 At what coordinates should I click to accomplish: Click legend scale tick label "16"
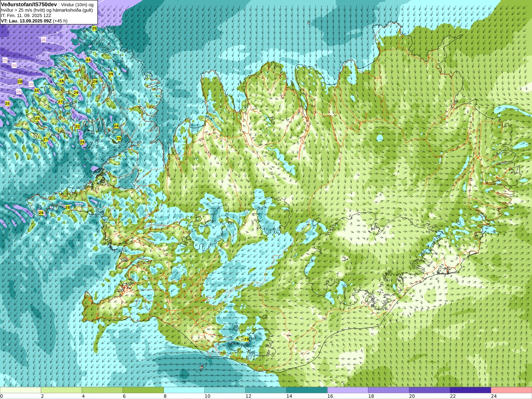330,396
